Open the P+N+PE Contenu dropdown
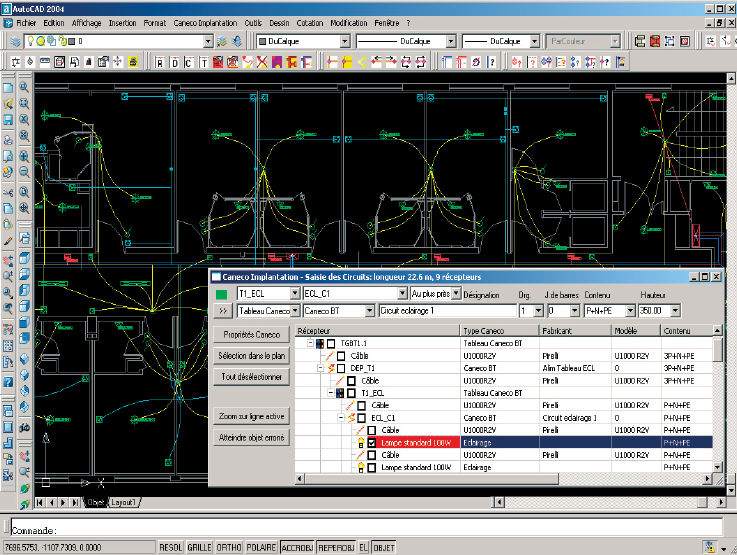Screen dimensions: 737x555 pyautogui.click(x=630, y=311)
